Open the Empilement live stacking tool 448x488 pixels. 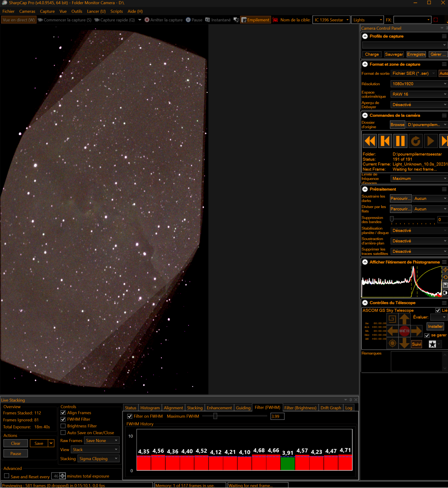[x=256, y=20]
